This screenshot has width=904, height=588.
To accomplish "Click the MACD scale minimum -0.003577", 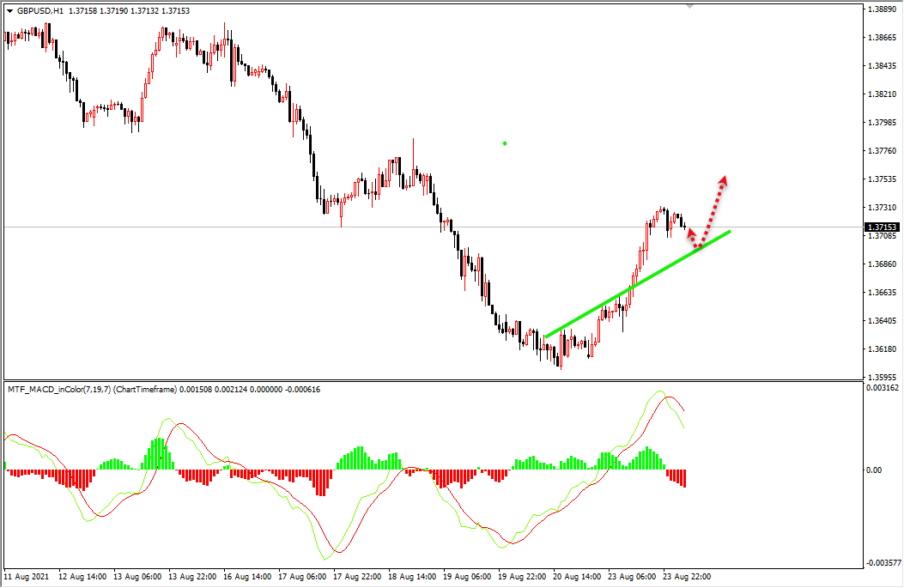I will 883,562.
